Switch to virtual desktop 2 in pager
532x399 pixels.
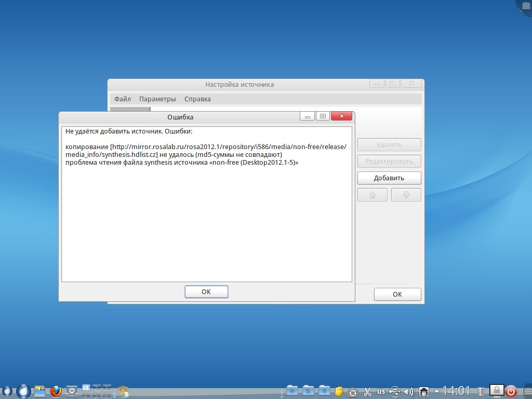[96, 388]
